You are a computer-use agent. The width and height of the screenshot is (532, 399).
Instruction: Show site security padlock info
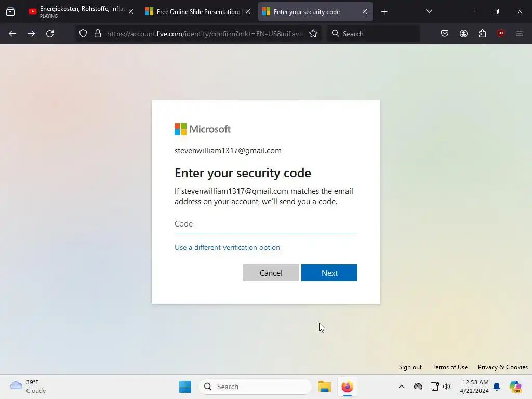tap(98, 34)
